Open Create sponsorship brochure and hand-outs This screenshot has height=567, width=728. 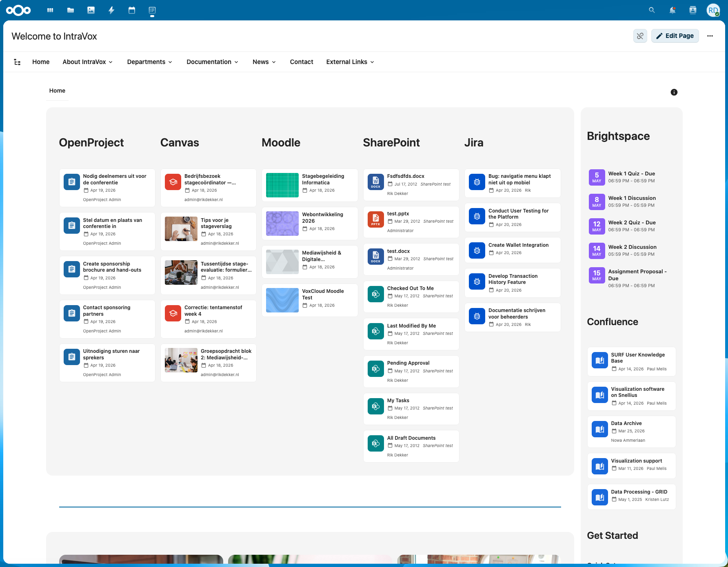tap(107, 275)
